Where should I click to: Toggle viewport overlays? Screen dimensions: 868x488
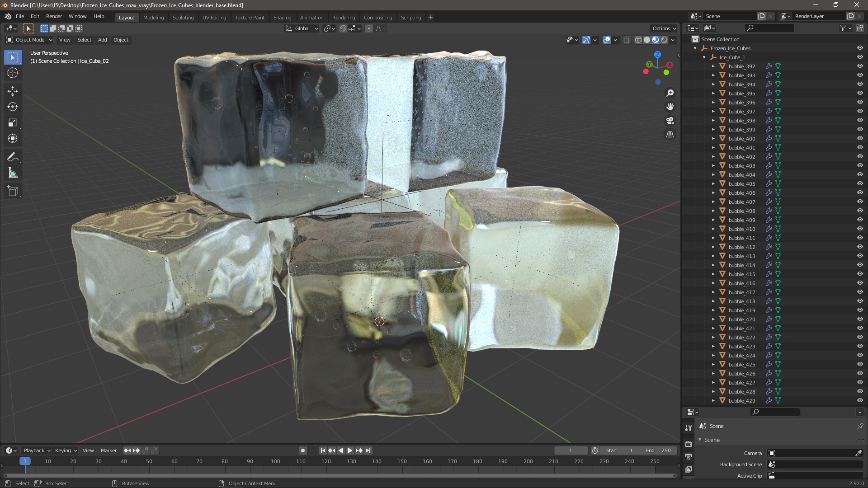(x=607, y=40)
